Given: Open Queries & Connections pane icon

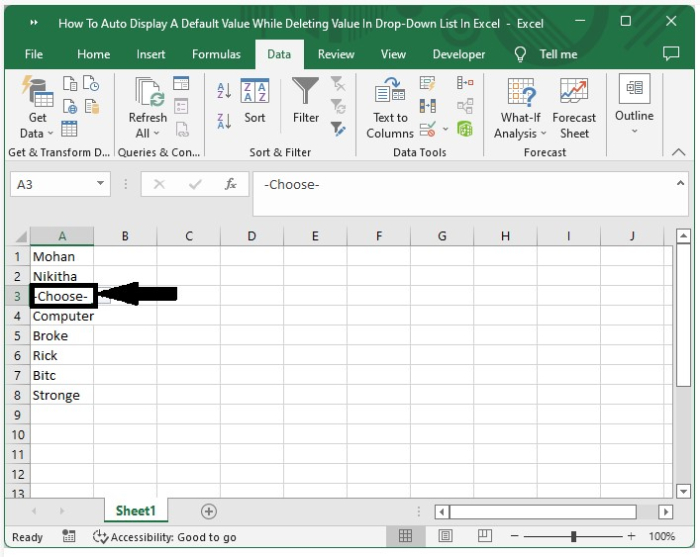Looking at the screenshot, I should [x=181, y=83].
